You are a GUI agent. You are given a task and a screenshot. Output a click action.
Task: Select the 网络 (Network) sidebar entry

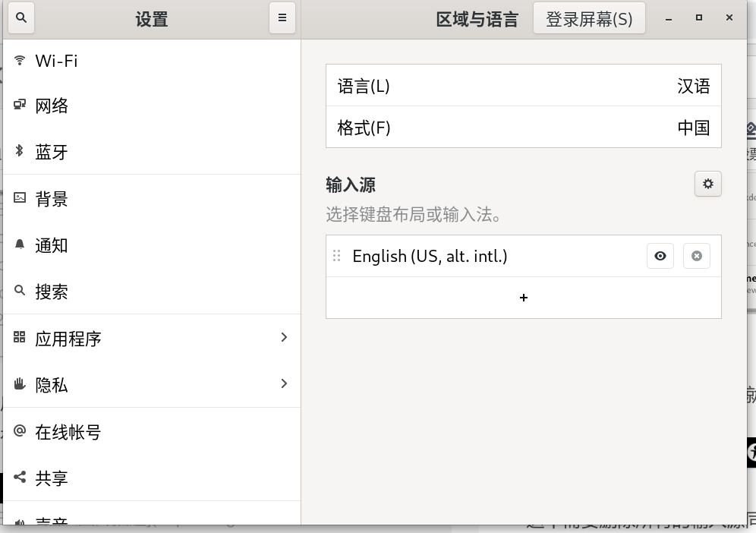[53, 106]
